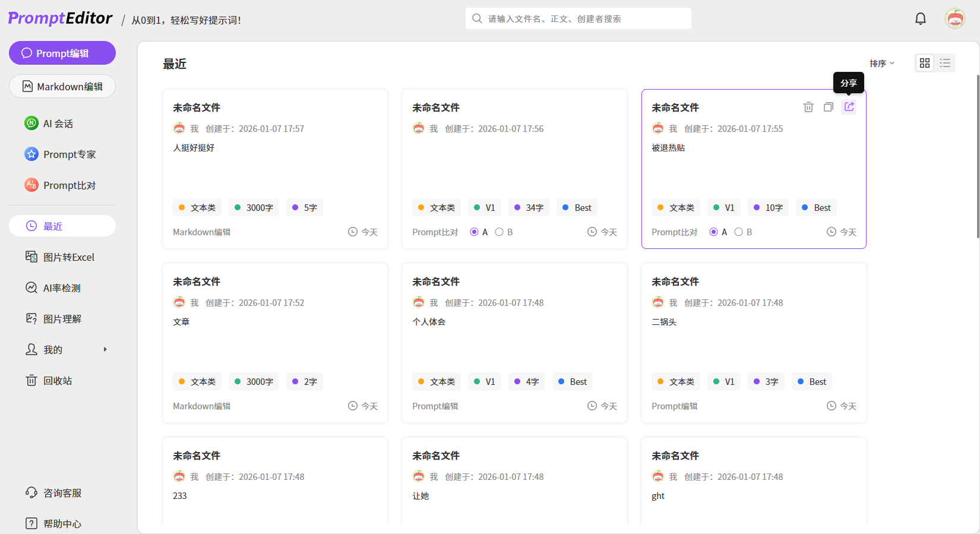Viewport: 980px width, 534px height.
Task: Click the search input field
Action: (x=585, y=19)
